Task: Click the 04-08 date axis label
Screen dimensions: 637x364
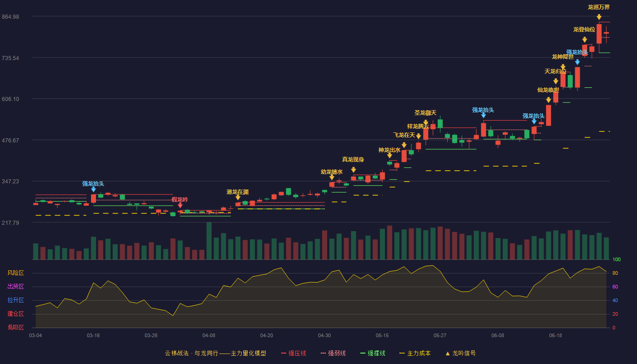Action: tap(209, 335)
